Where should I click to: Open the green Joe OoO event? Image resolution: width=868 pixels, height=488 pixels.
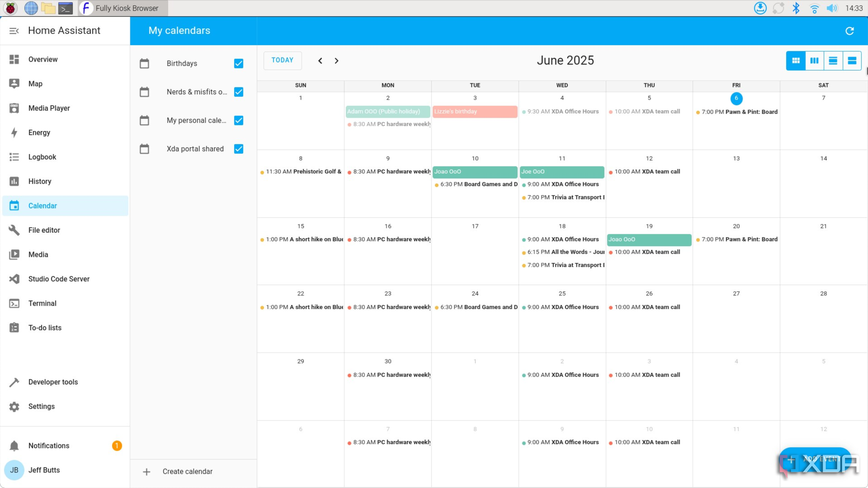click(x=562, y=172)
